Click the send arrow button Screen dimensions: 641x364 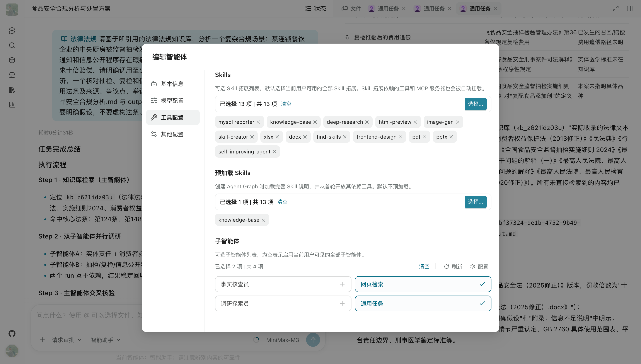point(313,340)
